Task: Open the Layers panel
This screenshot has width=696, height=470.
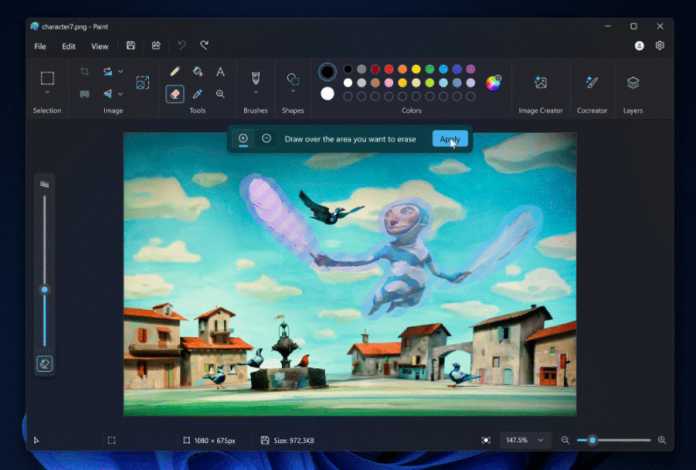Action: [x=633, y=83]
